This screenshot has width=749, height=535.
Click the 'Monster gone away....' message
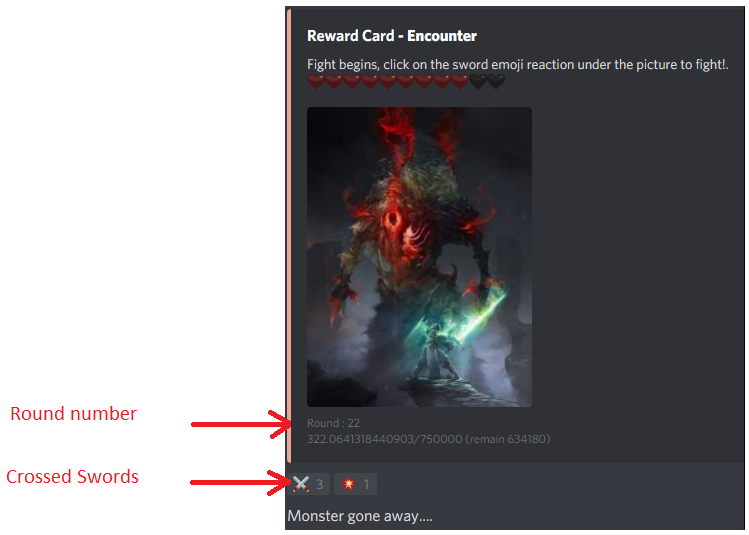pos(360,516)
